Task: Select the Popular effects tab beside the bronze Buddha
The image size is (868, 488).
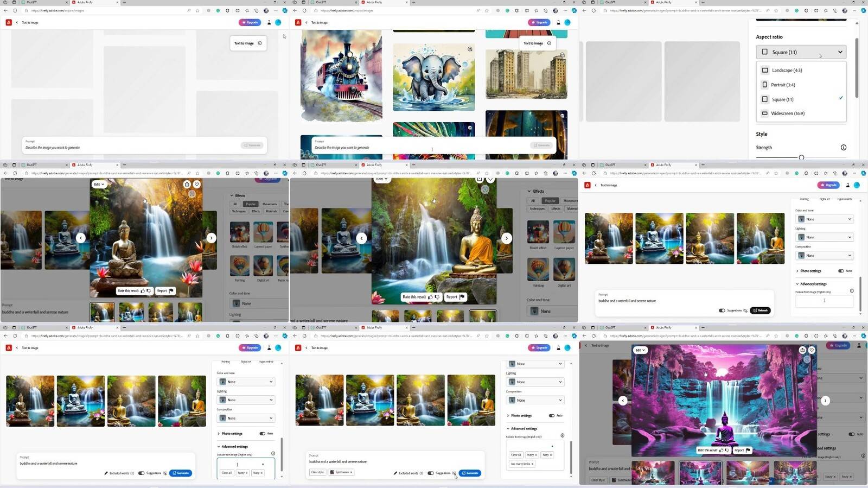Action: [x=251, y=204]
